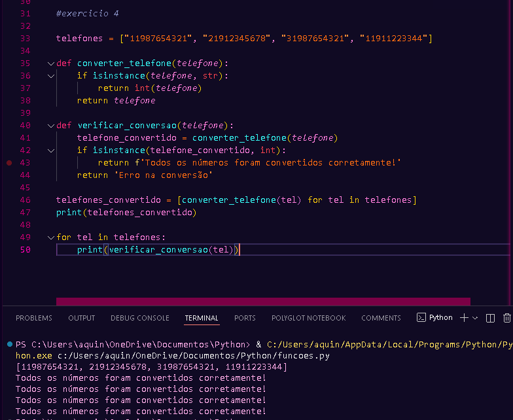
Task: Click 'telefones_convertido' on line 46
Action: point(109,200)
